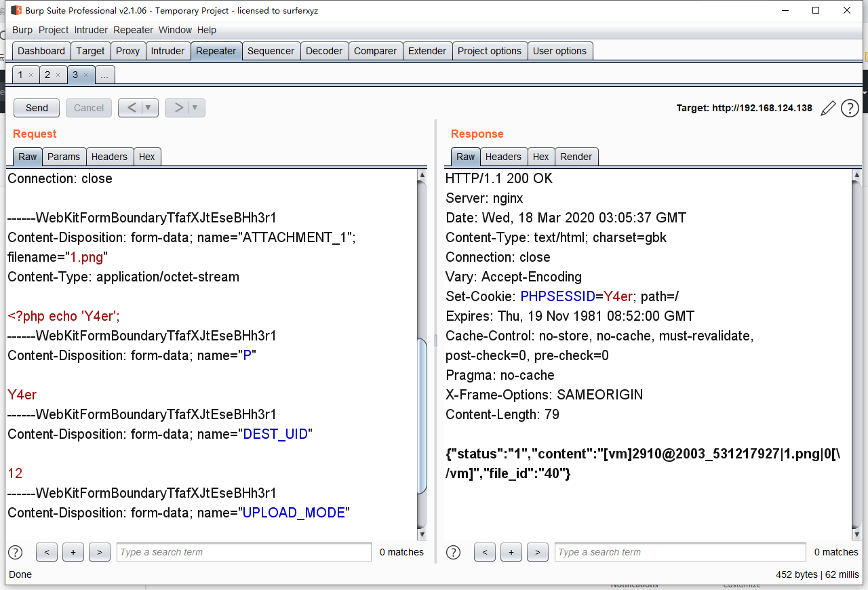Go back in request history
This screenshot has width=868, height=590.
coord(131,108)
